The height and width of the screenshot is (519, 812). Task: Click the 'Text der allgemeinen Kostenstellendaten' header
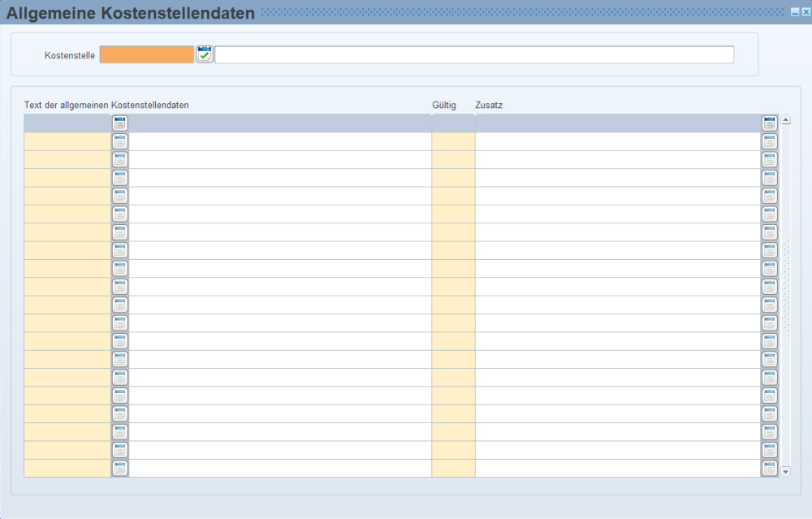(106, 105)
